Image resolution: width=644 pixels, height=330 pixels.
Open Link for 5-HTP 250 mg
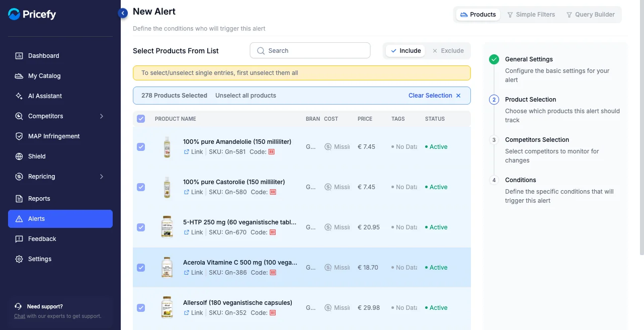[x=193, y=232]
